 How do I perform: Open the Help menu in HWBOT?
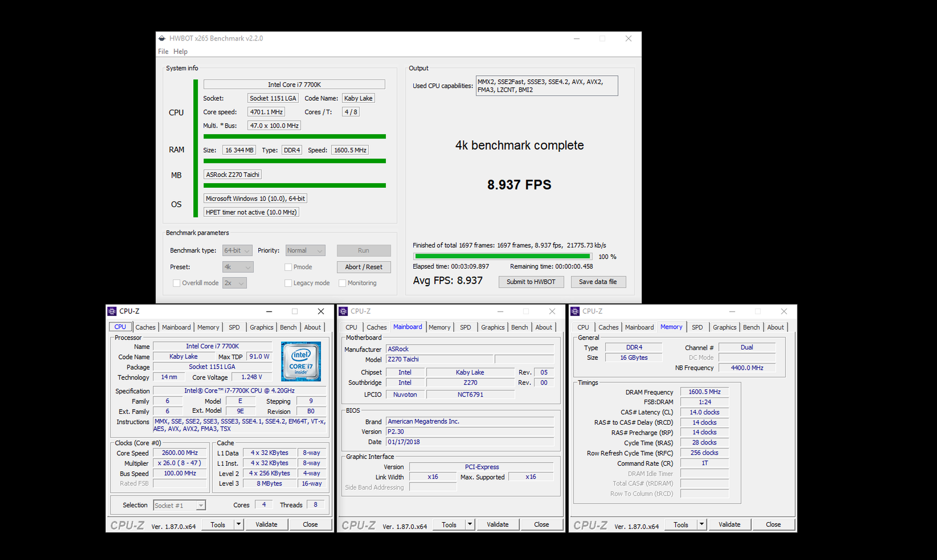(180, 51)
